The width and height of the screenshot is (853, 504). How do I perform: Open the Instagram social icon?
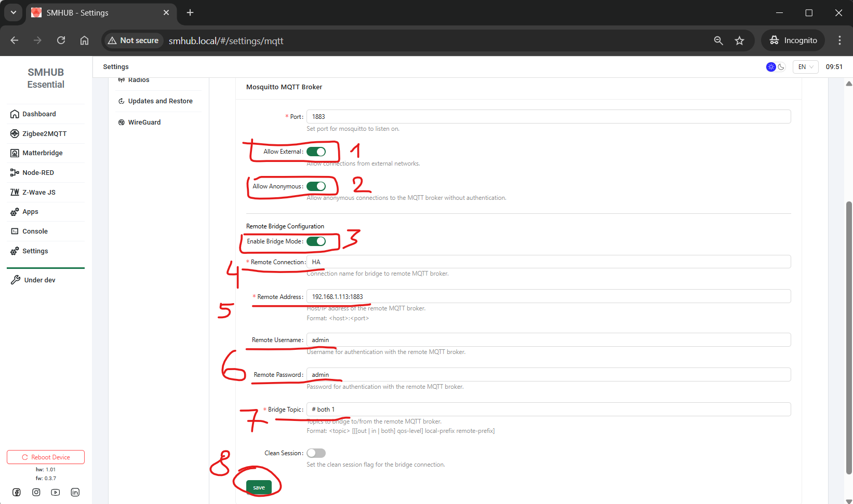(x=36, y=492)
